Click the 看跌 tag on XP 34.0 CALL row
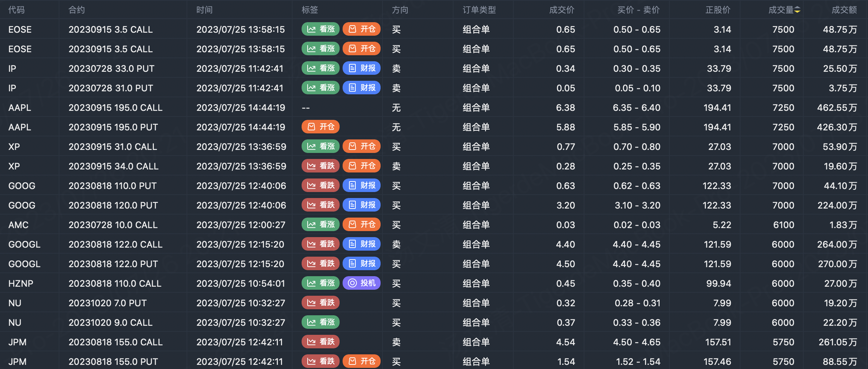Viewport: 868px width, 369px height. [x=320, y=166]
